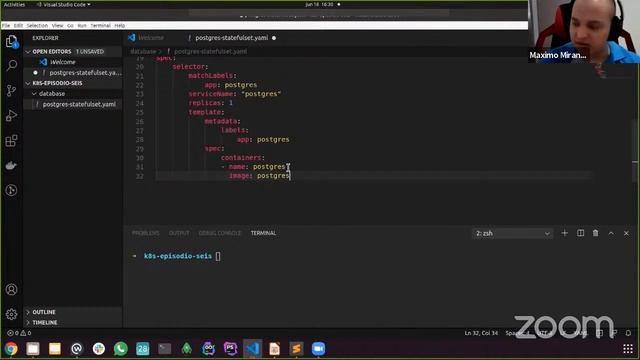Maximize the terminal panel with up chevron
This screenshot has width=640, height=360.
click(611, 233)
